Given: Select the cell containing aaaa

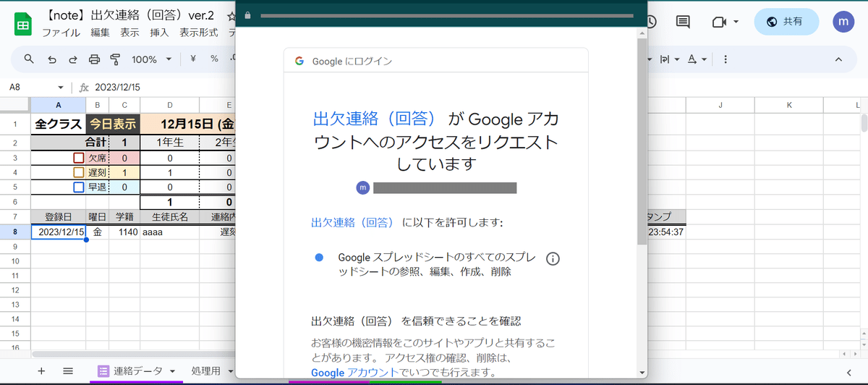Looking at the screenshot, I should click(169, 232).
